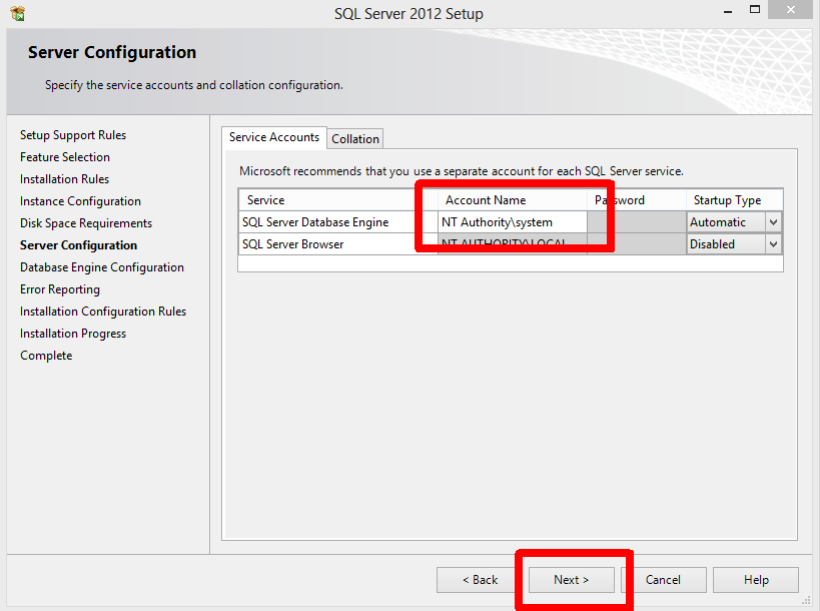Click the Service column header
820x611 pixels.
(338, 200)
